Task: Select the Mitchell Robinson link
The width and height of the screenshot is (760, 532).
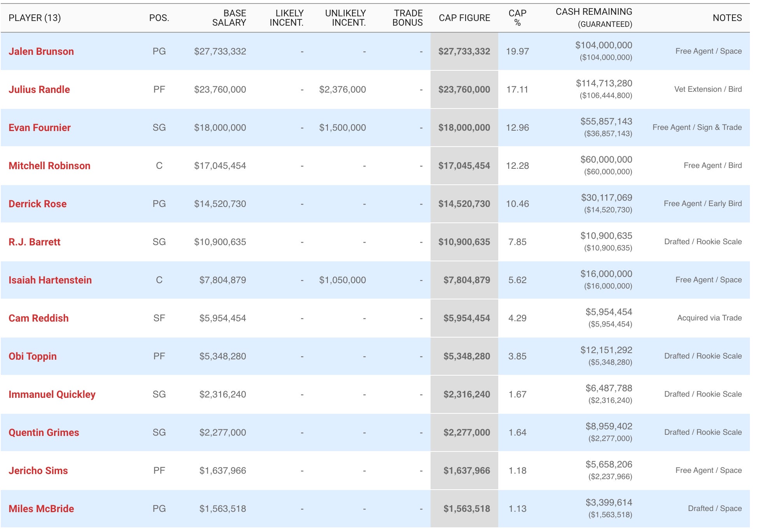Action: 49,166
